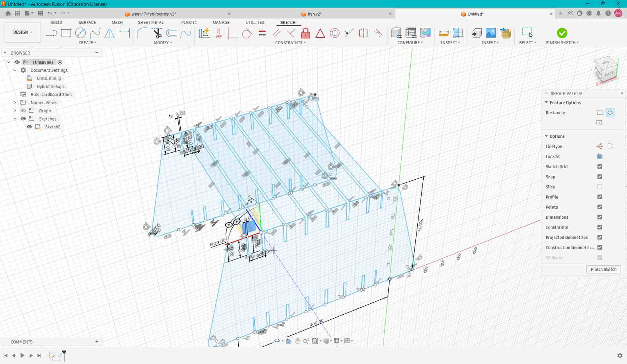Select the Rectangle tool in the toolbar

tap(66, 33)
